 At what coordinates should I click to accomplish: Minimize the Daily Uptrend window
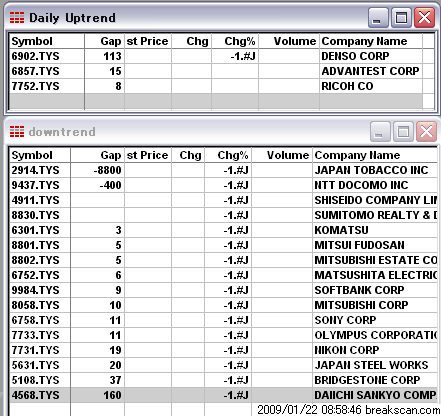point(378,17)
